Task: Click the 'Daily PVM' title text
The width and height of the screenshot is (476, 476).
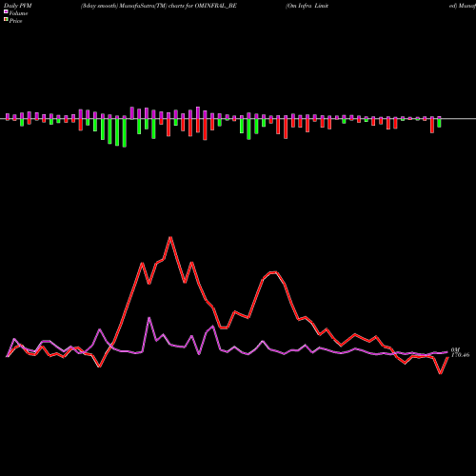Action: pos(18,6)
